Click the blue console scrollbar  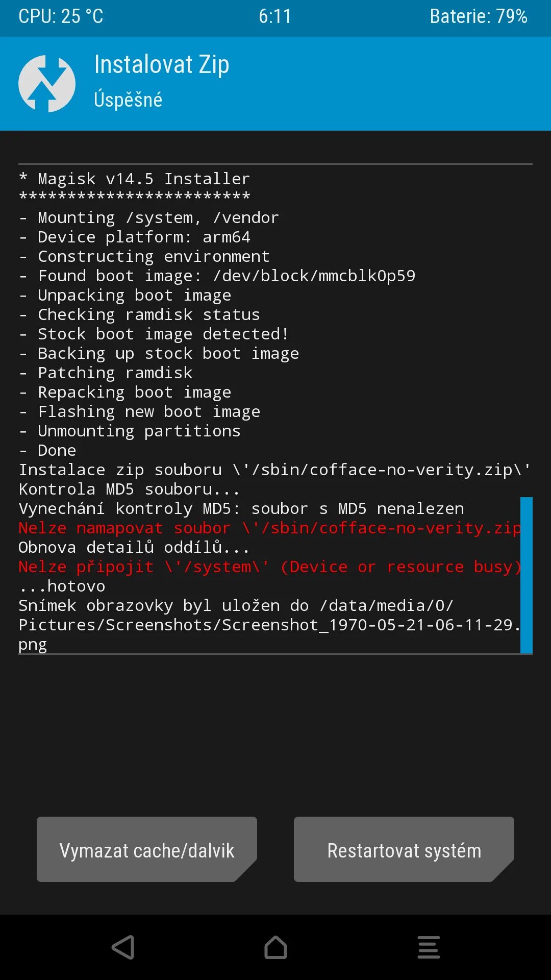point(527,575)
